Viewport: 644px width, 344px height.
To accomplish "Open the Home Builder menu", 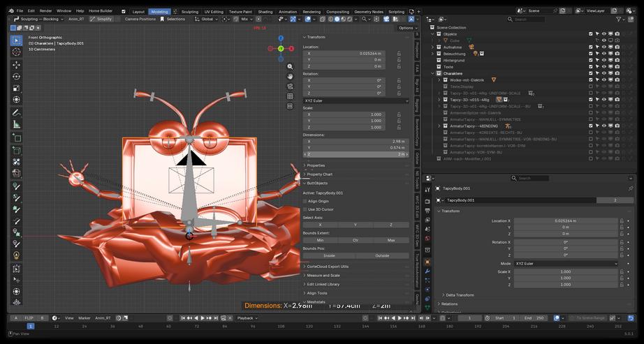I will point(101,11).
